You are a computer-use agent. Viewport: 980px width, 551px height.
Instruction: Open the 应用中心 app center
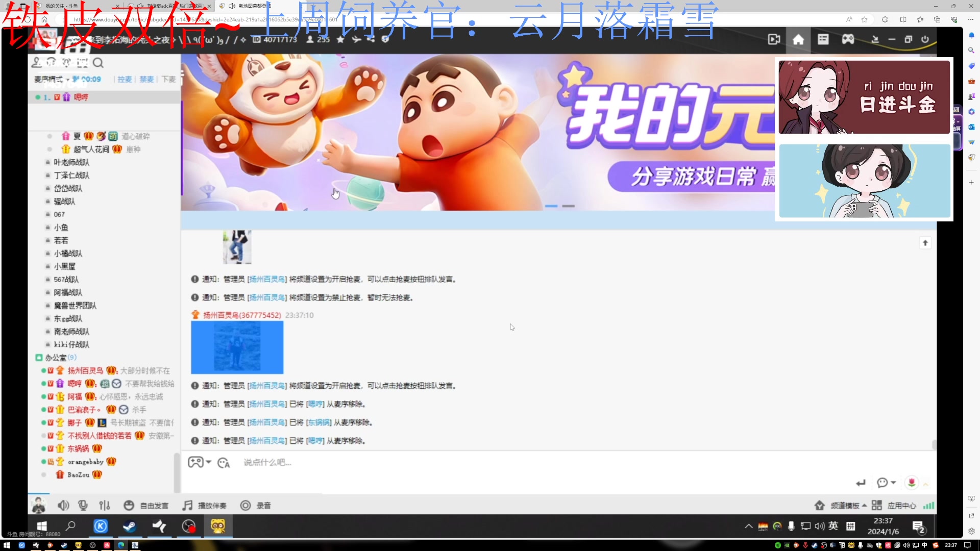[x=894, y=505]
